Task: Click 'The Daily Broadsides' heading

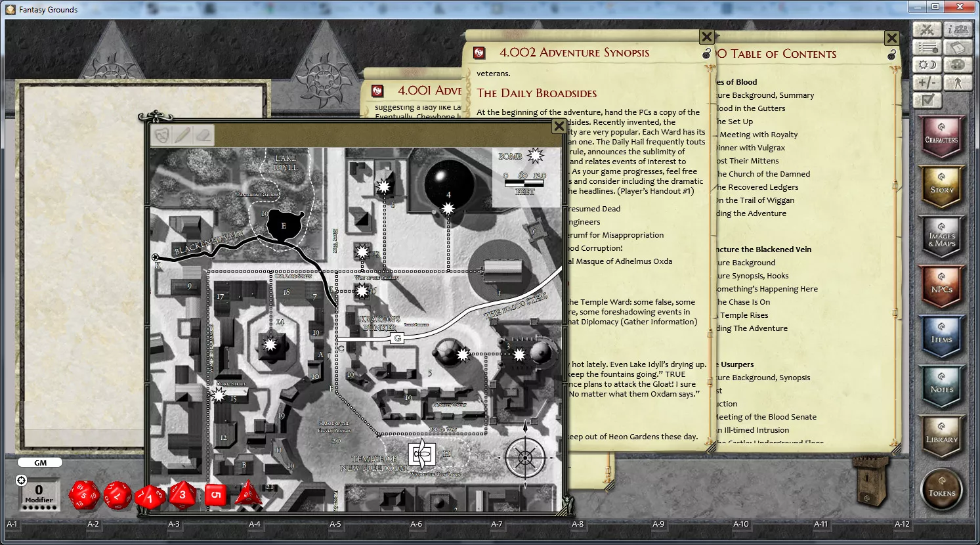Action: [x=536, y=93]
